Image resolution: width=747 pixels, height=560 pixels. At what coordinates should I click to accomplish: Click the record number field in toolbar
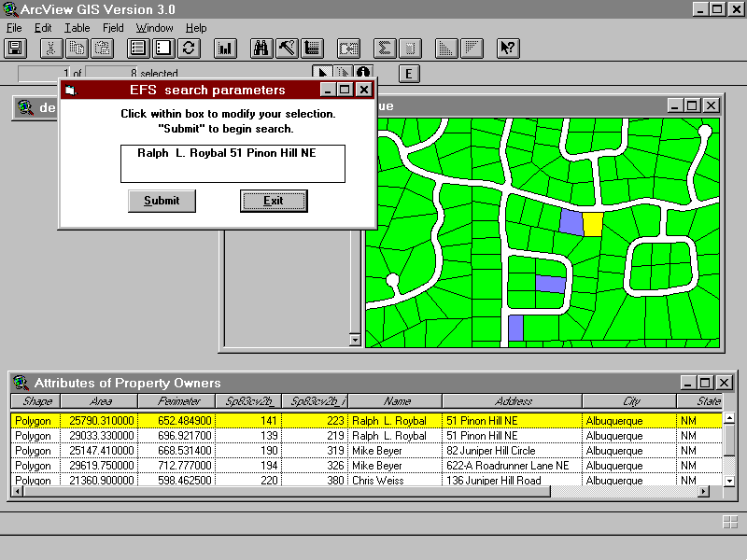[44, 73]
